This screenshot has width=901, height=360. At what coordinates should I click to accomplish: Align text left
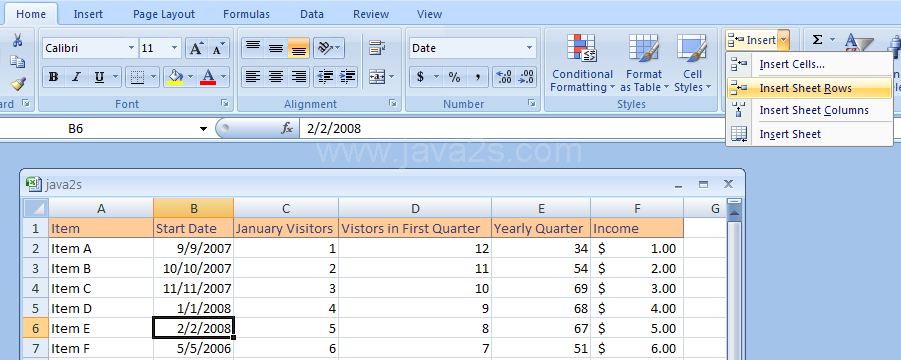click(253, 77)
